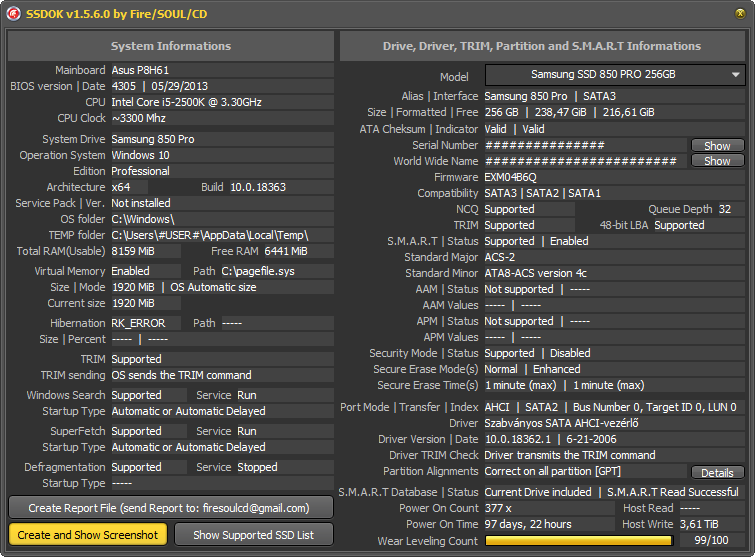Screen dimensions: 755x557
Task: Select ATA8-ACS version 4c text
Action: (x=535, y=273)
